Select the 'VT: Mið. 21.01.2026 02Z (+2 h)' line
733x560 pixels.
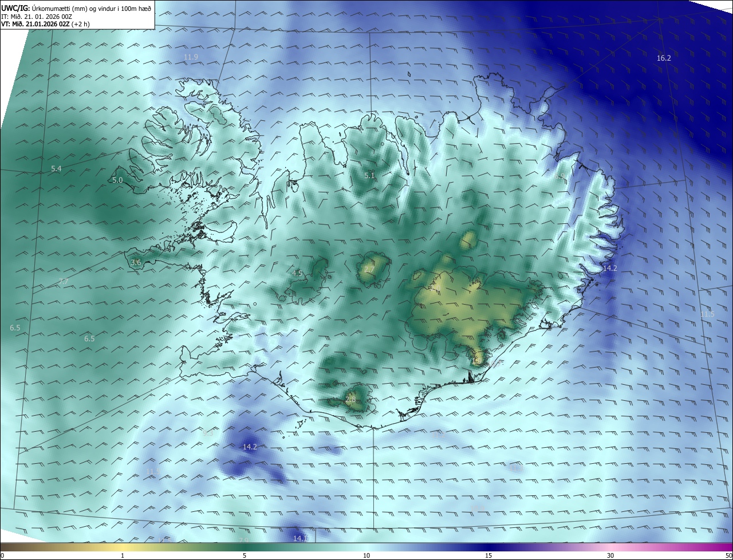click(45, 24)
